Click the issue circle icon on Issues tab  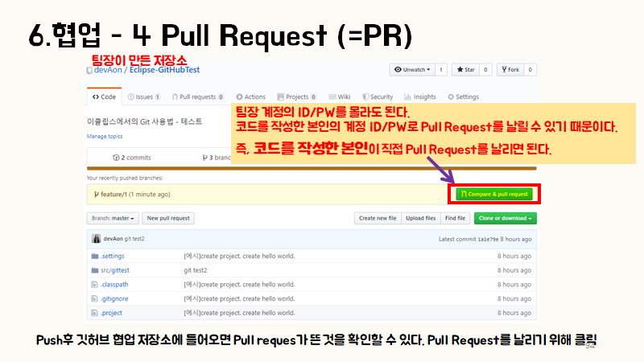[x=131, y=97]
